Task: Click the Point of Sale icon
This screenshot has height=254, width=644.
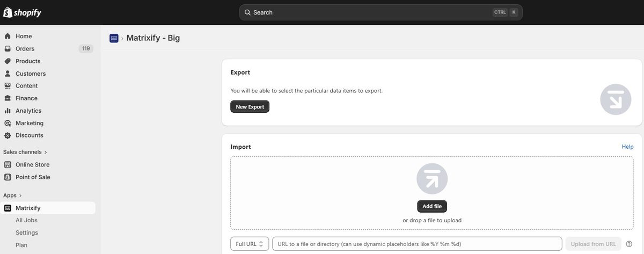Action: (x=8, y=177)
